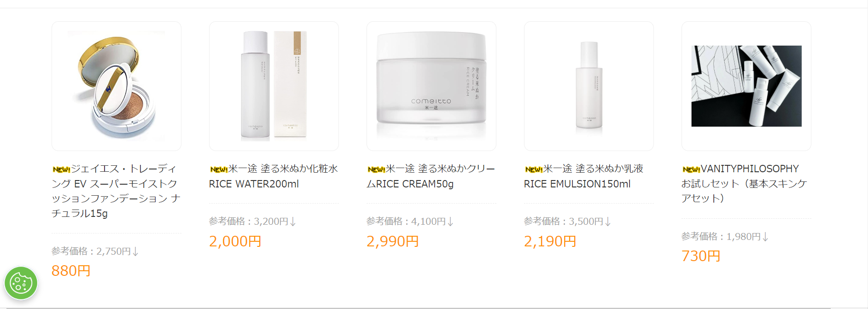Viewport: 868px width, 309px height.
Task: Open 塗る米ぬかクリーム RICE CREAM50g link
Action: click(431, 176)
